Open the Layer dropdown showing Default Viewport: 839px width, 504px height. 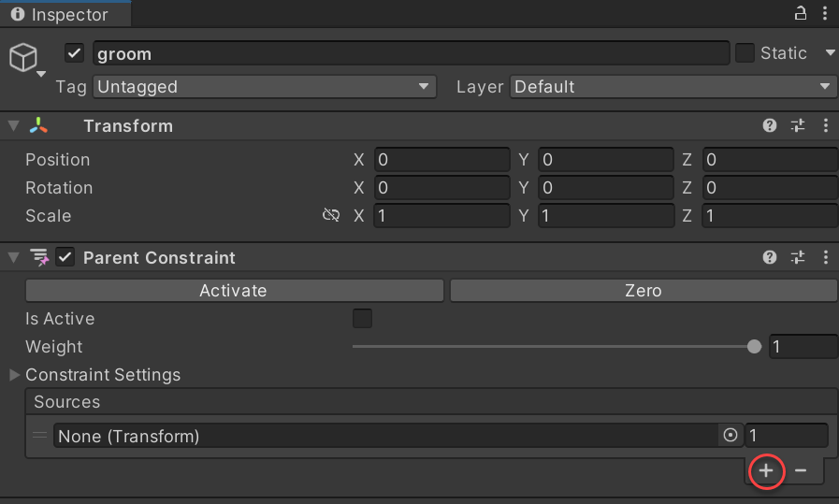[x=673, y=87]
